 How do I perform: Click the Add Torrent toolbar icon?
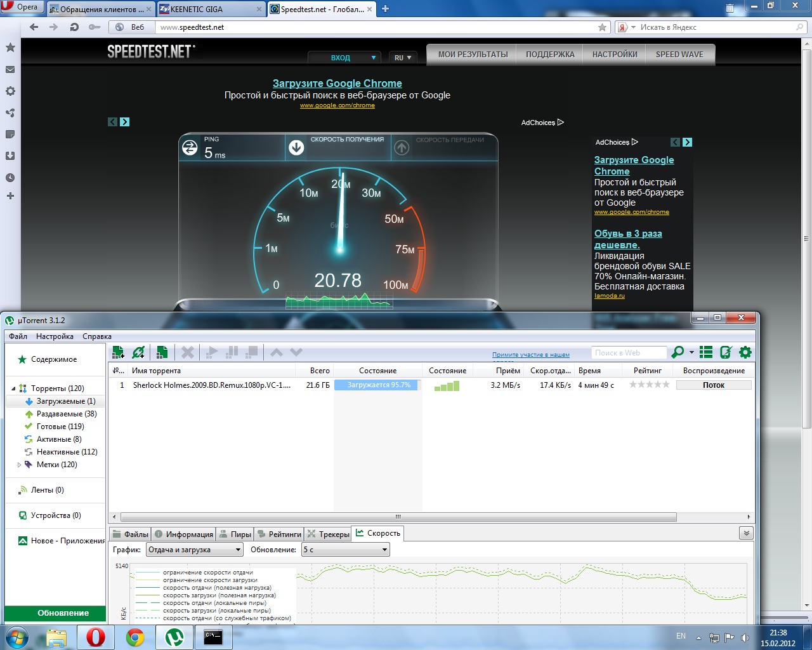(118, 352)
